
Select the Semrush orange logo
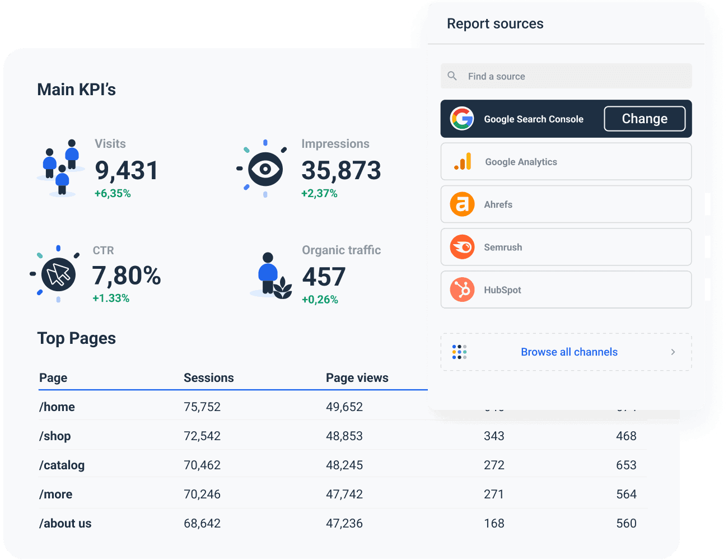click(x=461, y=247)
